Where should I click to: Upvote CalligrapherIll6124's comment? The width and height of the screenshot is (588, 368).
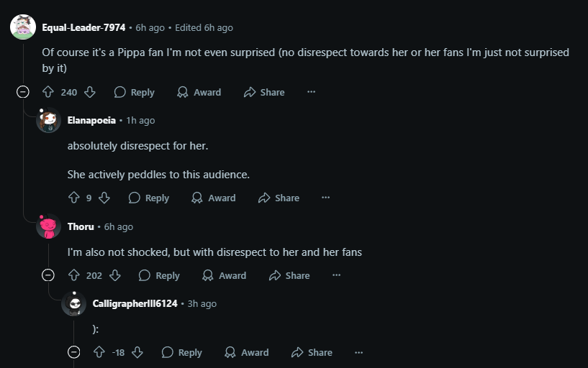(99, 352)
